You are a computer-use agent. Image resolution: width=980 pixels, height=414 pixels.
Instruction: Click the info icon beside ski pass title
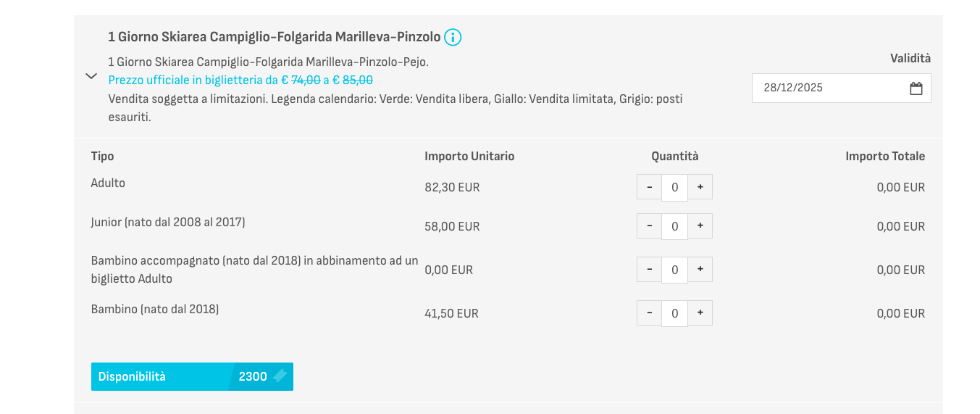tap(453, 37)
